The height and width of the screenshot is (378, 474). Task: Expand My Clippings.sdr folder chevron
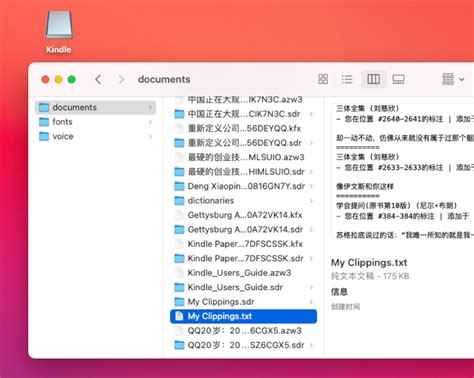pyautogui.click(x=311, y=302)
